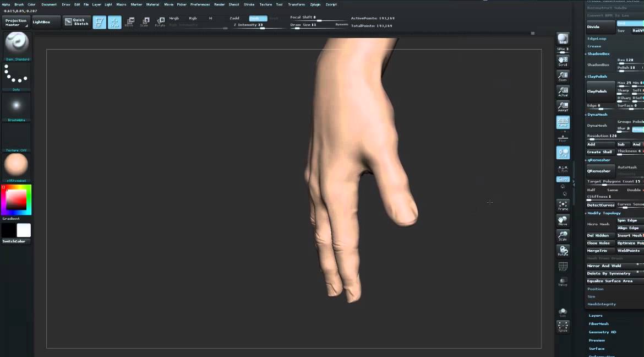Screen dimensions: 644x357
Task: Open the Brush menu
Action: pos(19,4)
